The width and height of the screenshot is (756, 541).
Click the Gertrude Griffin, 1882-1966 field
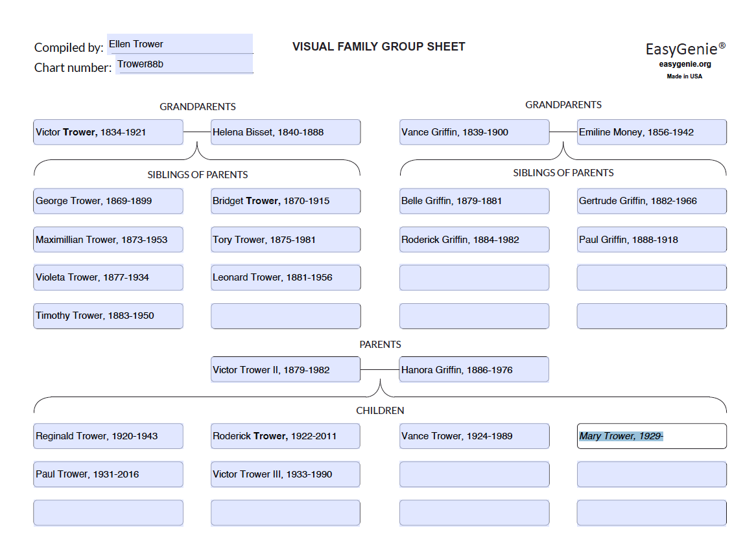(651, 201)
